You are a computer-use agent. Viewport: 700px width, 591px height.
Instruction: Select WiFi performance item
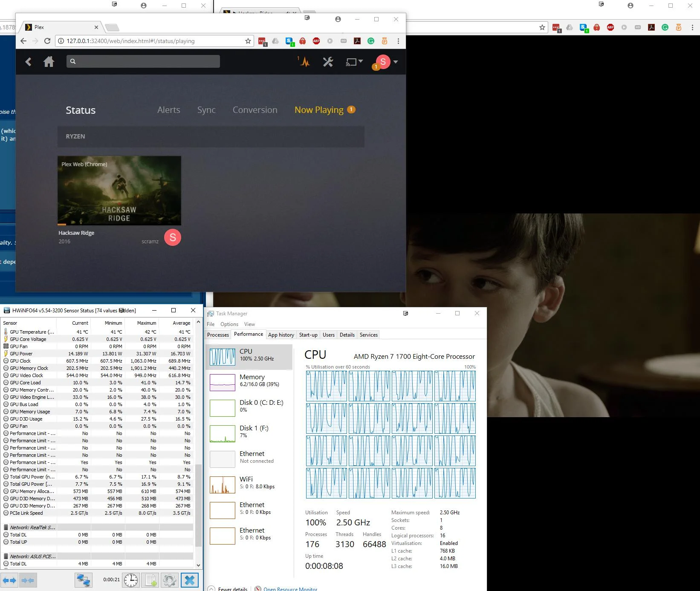pos(249,484)
